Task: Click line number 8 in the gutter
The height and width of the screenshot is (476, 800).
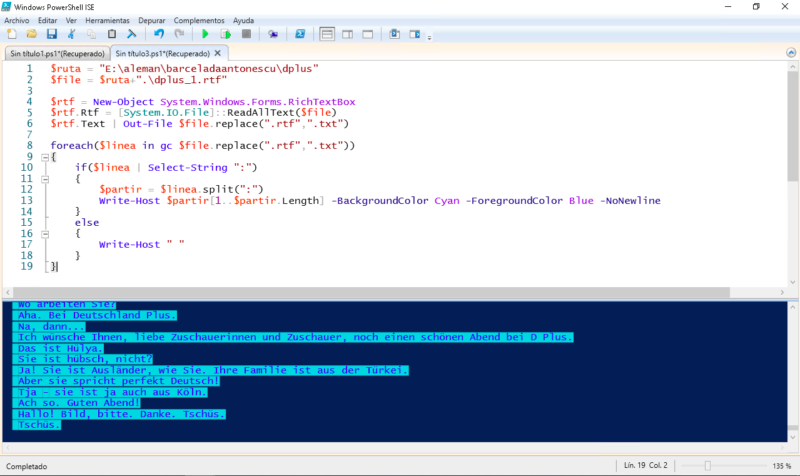Action: (x=30, y=146)
